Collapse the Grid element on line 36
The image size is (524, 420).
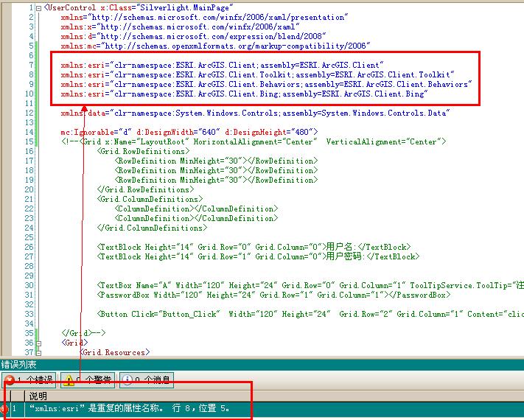[x=39, y=343]
